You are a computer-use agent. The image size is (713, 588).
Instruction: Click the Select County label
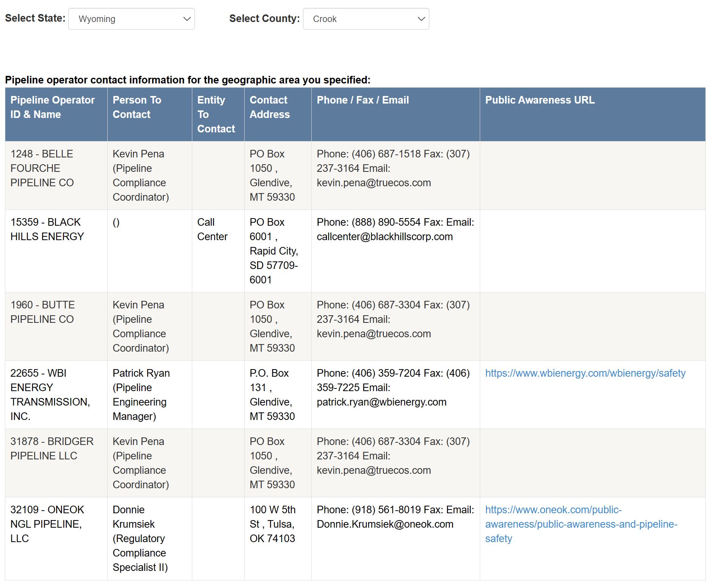(x=264, y=19)
